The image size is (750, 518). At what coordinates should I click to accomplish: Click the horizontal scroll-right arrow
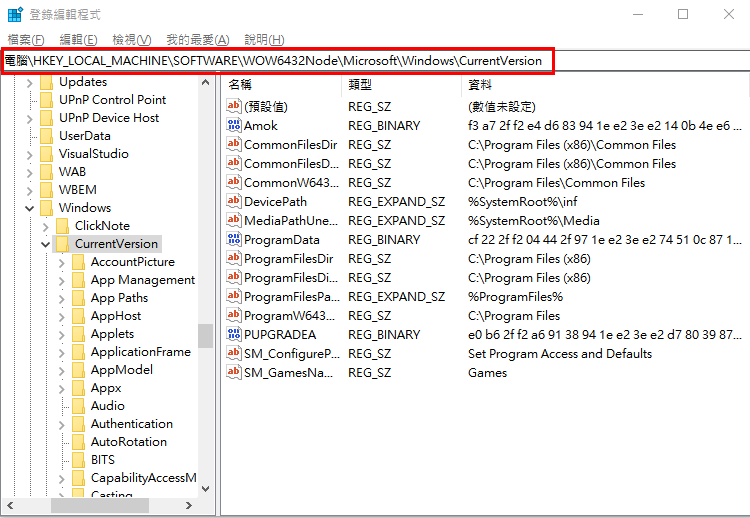coord(189,505)
